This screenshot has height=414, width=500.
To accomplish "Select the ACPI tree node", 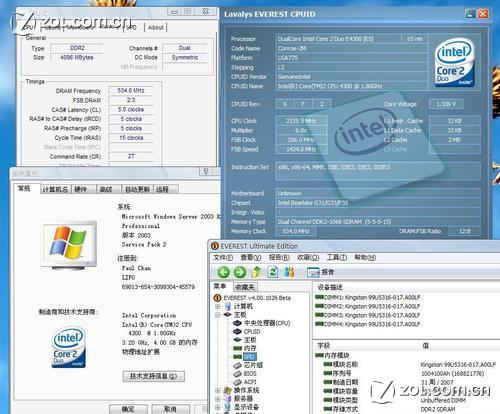I will click(250, 382).
